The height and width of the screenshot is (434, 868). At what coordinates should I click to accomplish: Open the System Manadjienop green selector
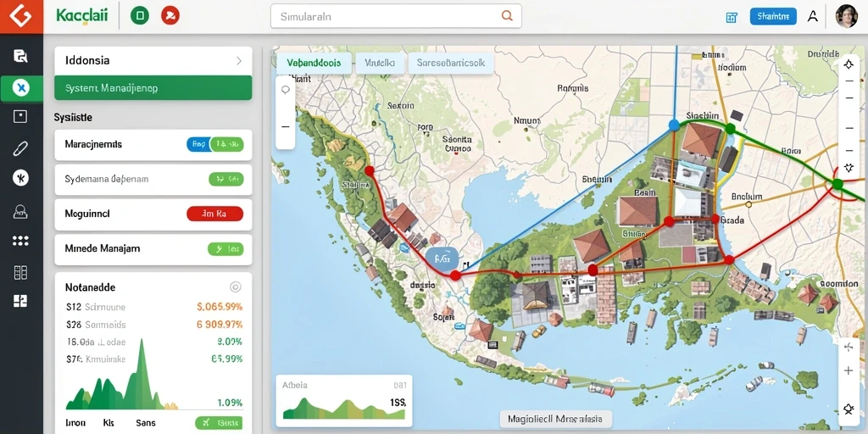coord(153,88)
